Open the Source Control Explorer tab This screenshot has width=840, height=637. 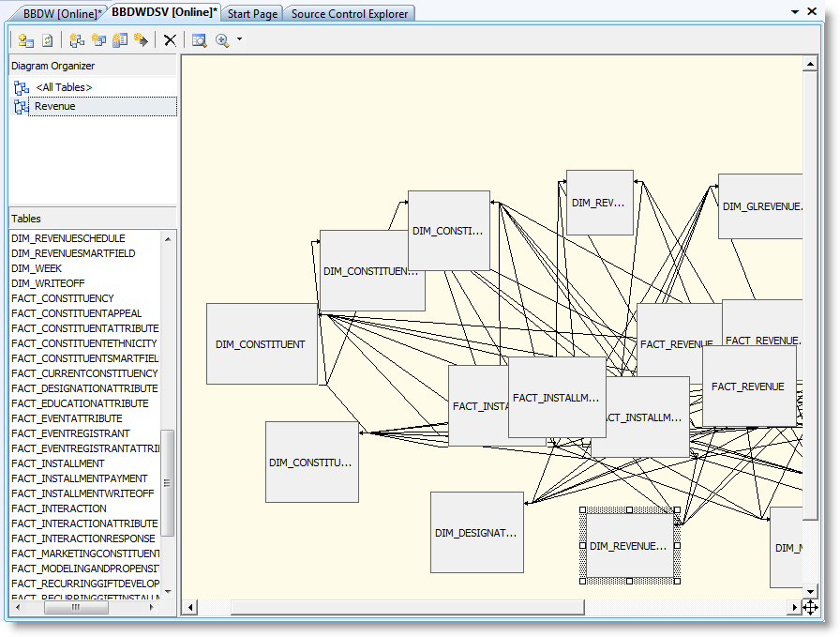pyautogui.click(x=349, y=14)
